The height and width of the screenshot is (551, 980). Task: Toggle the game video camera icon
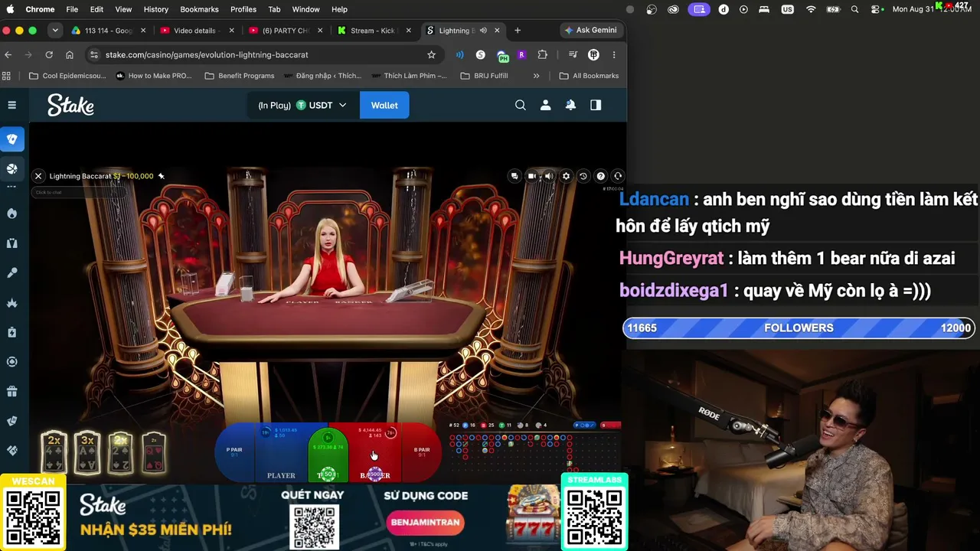coord(532,176)
